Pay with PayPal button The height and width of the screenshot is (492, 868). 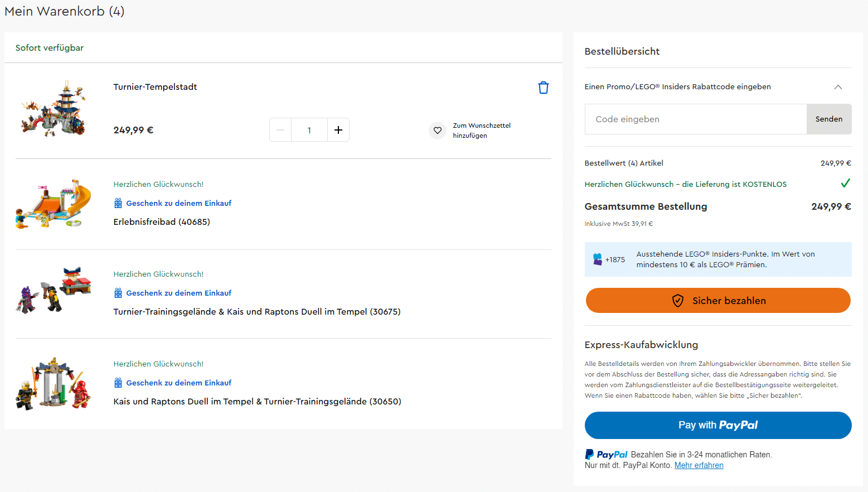tap(718, 425)
